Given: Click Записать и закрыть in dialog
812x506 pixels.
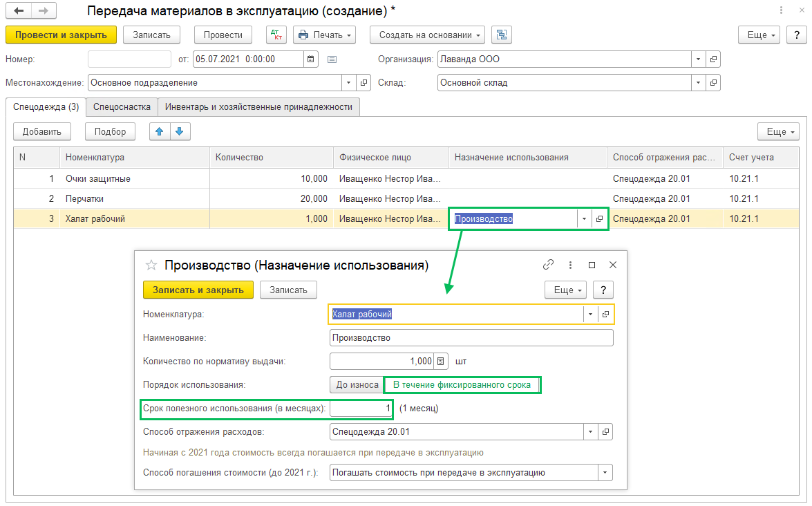Looking at the screenshot, I should point(198,290).
